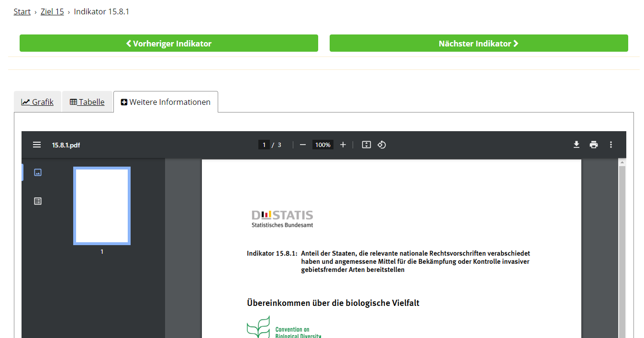Click the fit to page icon
This screenshot has height=338, width=644.
(x=366, y=145)
